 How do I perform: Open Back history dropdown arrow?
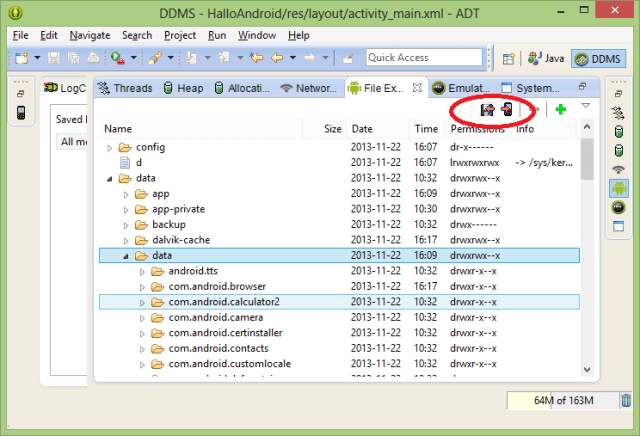(293, 58)
